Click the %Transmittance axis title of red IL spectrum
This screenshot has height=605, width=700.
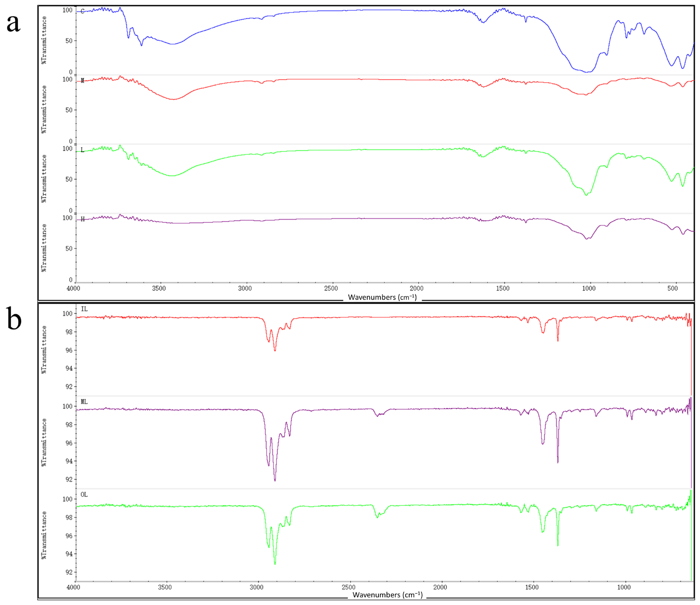pyautogui.click(x=44, y=350)
